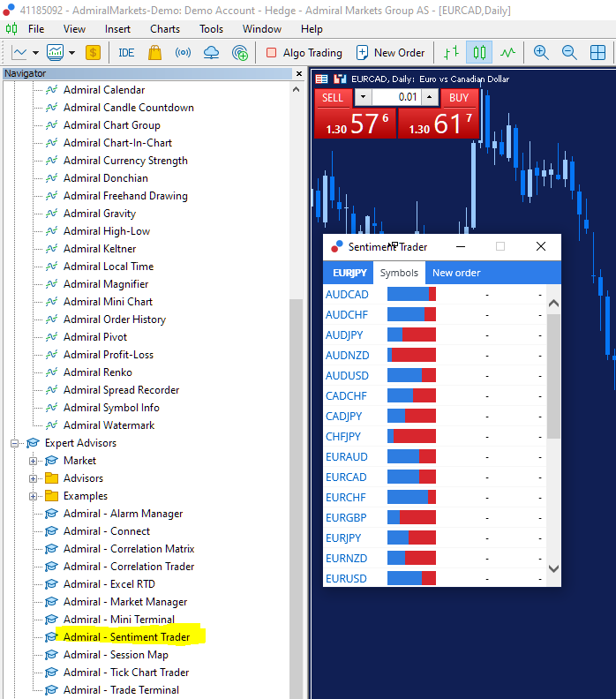
Task: Open the chart type dropdown arrow
Action: point(35,53)
